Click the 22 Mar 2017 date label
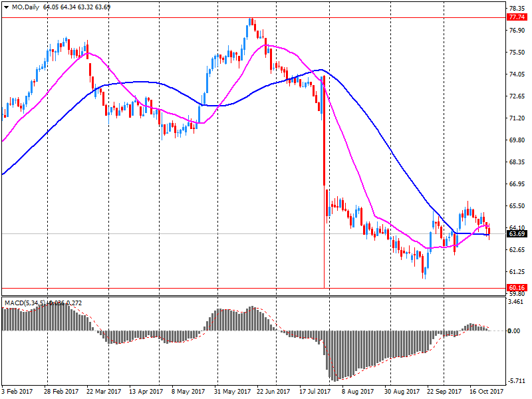The width and height of the screenshot is (532, 399). click(104, 392)
